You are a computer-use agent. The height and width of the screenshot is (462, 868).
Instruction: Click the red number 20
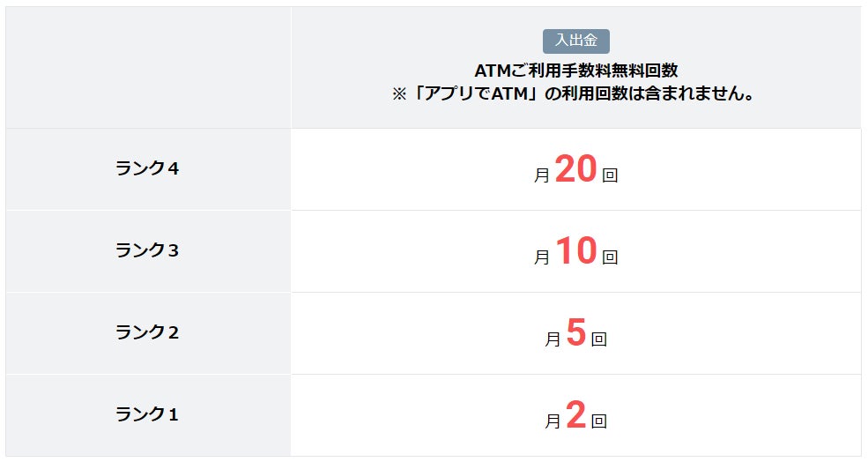click(576, 170)
